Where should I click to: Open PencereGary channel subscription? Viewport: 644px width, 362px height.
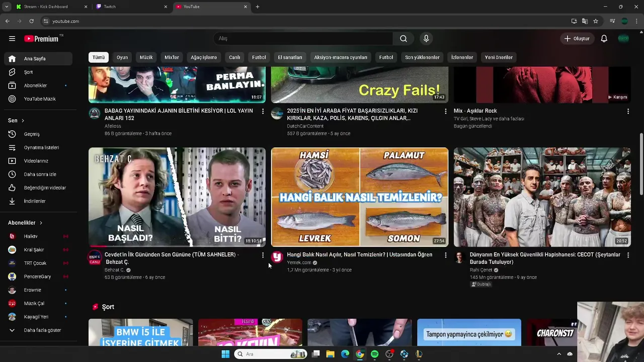(38, 277)
